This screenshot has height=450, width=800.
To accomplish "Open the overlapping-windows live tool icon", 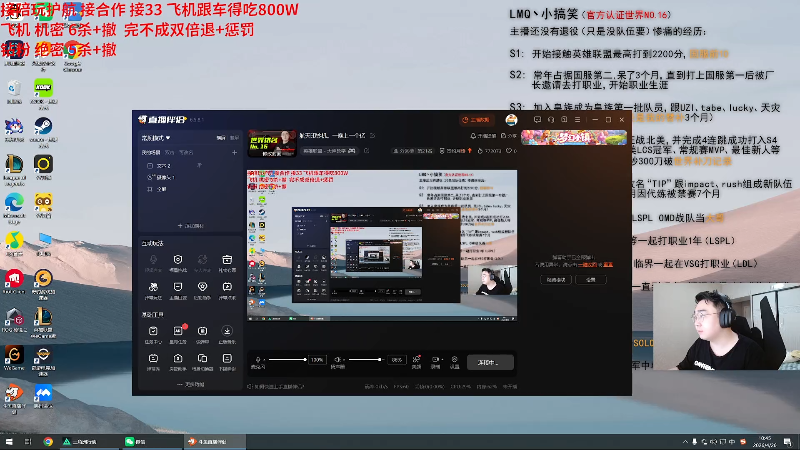I will tap(203, 359).
